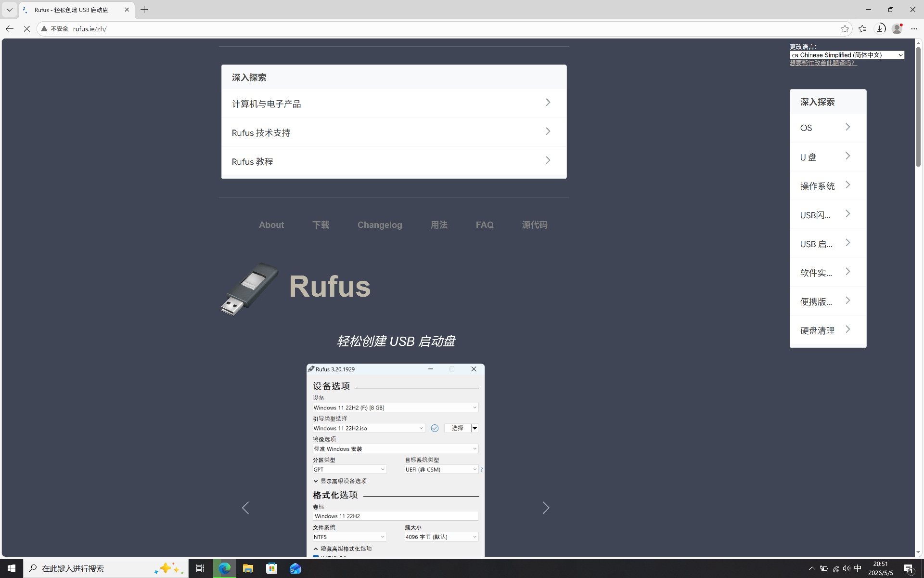Open the language selection dropdown
Screen dimensions: 924x578
(x=847, y=55)
